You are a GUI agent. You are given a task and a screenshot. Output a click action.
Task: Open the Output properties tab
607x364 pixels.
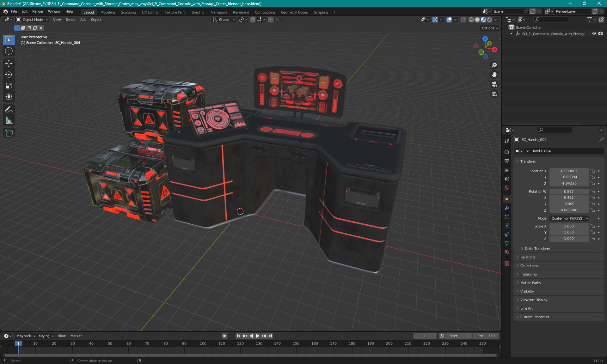coord(507,161)
